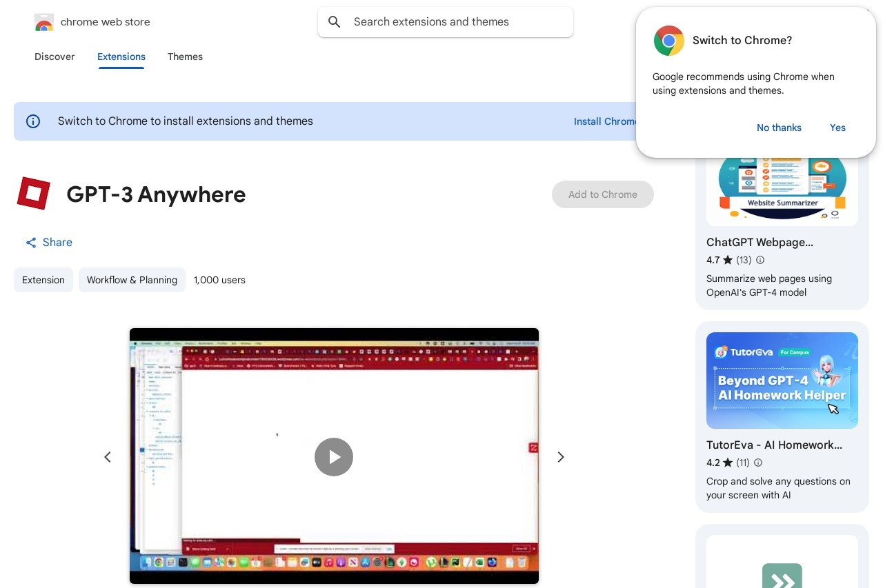Open the Workflow & Planning category chip

pos(132,280)
